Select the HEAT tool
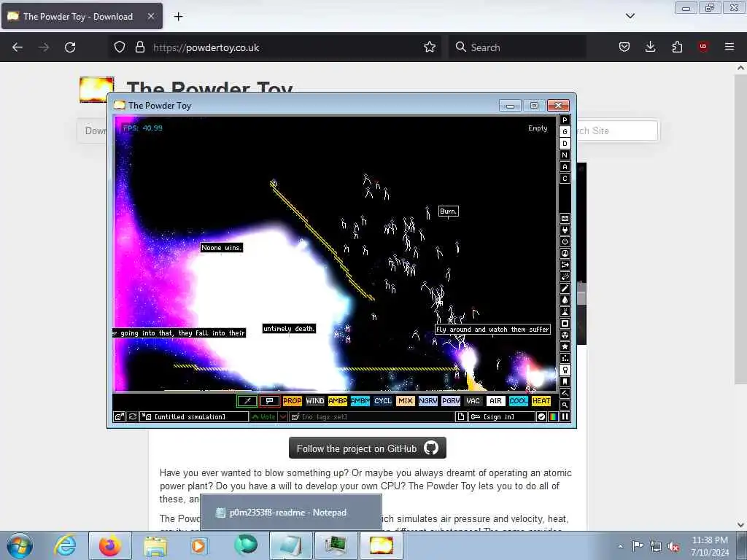 tap(541, 401)
